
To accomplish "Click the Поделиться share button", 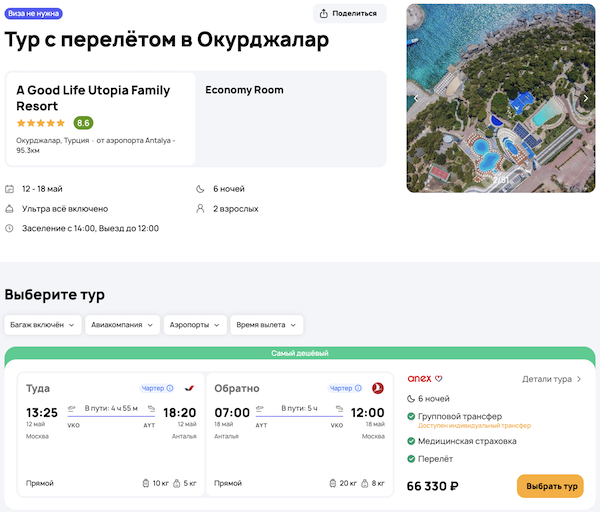I will [x=350, y=13].
